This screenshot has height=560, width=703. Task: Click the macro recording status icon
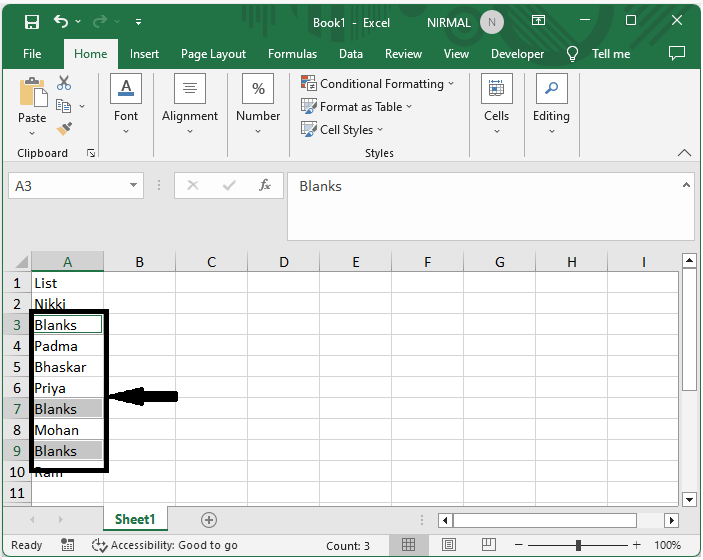pos(67,545)
